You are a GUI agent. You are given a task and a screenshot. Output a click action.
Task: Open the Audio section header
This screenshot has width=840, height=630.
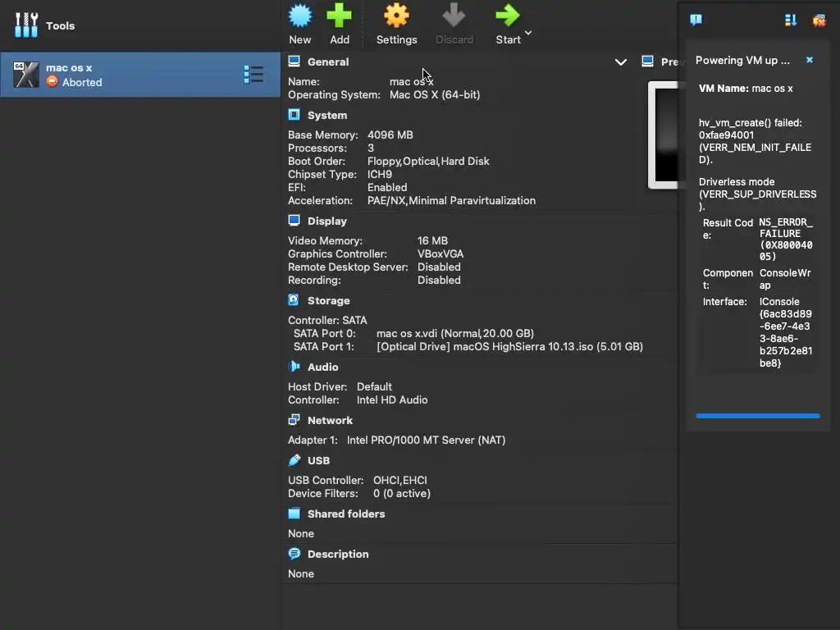pyautogui.click(x=322, y=367)
